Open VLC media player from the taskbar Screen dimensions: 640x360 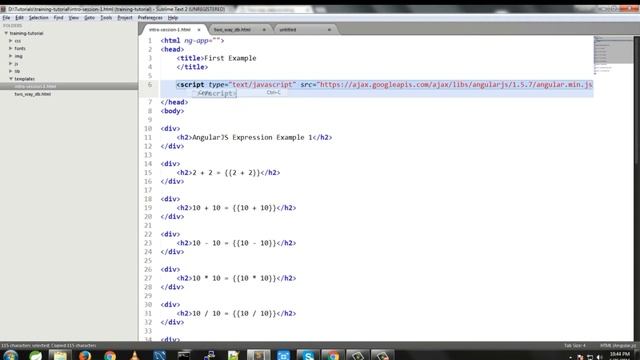coord(135,355)
